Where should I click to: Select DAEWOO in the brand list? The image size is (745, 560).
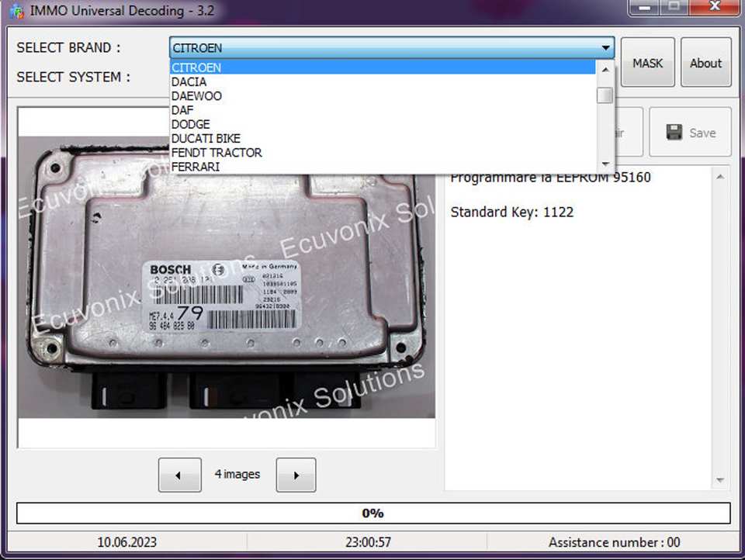(x=383, y=96)
